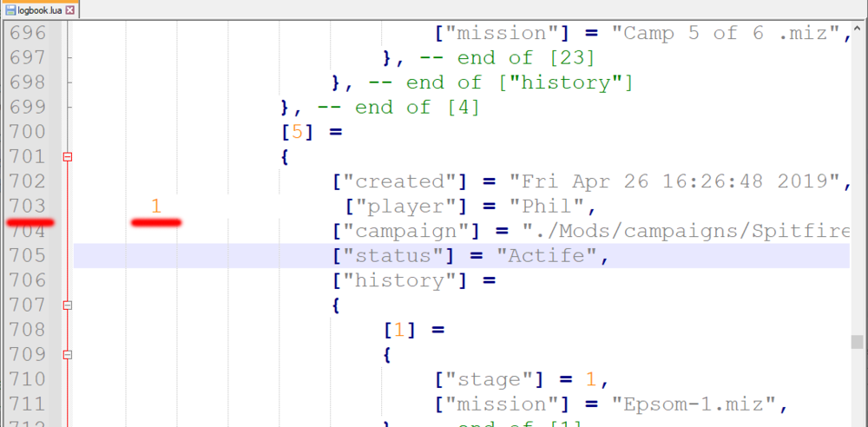Click line number 696 in the margin
The image size is (868, 427).
tap(28, 34)
